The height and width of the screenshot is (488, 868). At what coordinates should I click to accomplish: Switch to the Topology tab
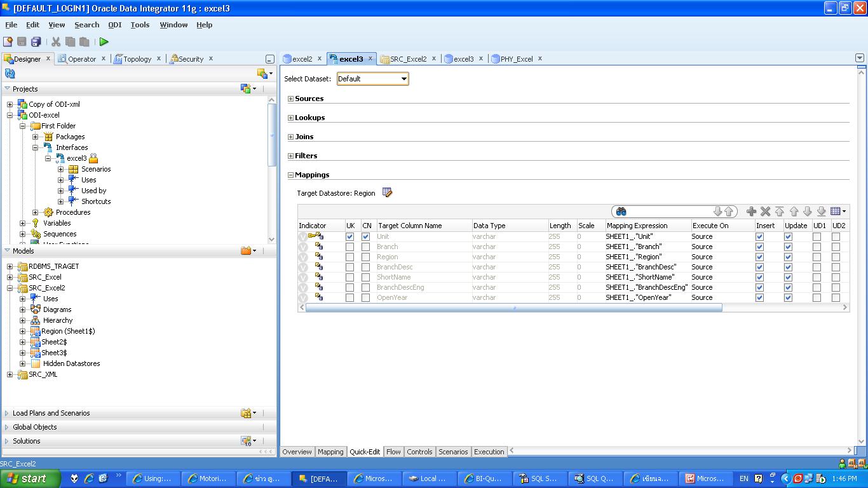137,58
